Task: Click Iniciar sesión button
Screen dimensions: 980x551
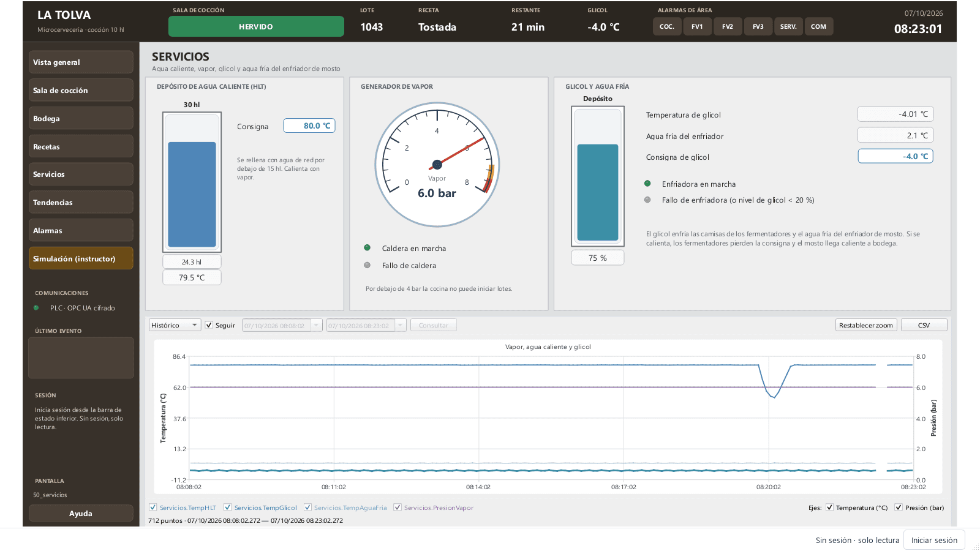Action: 934,540
